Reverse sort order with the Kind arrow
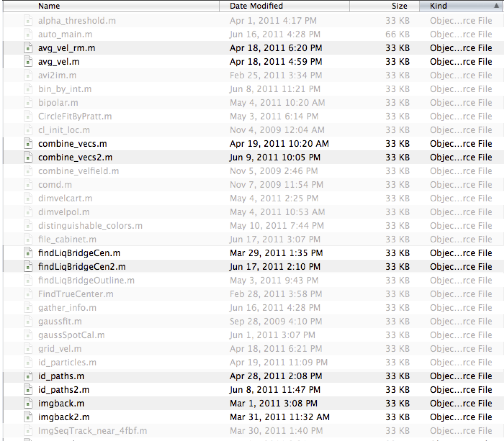This screenshot has height=441, width=504. (496, 6)
